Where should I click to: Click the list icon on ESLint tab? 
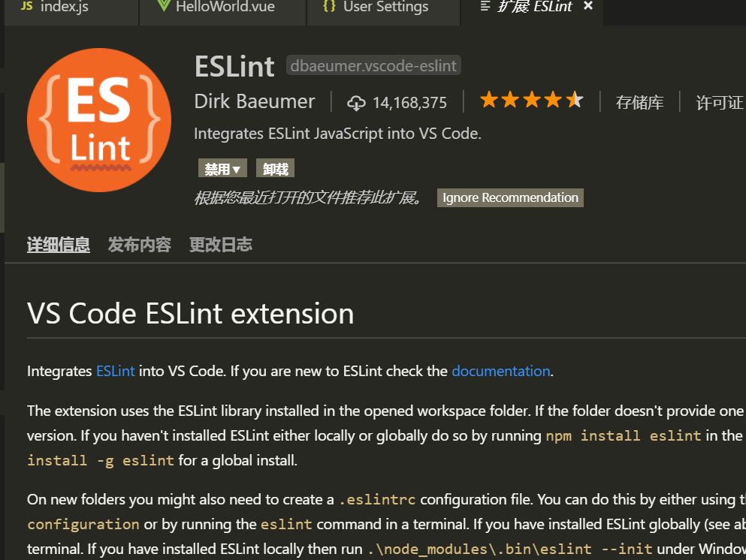[485, 6]
